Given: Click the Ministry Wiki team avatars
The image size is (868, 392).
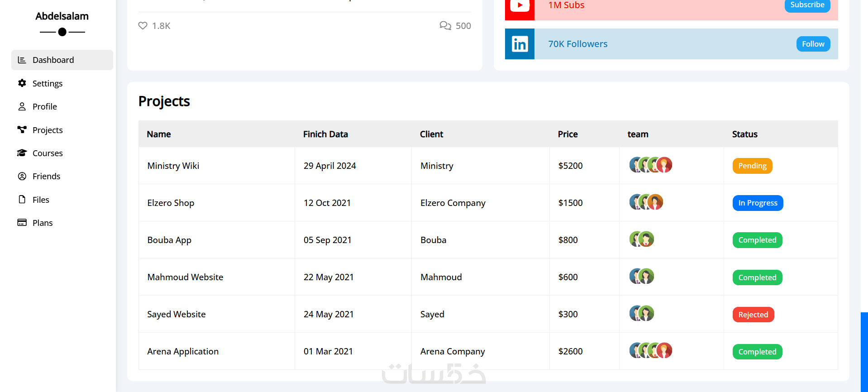Looking at the screenshot, I should (x=650, y=165).
